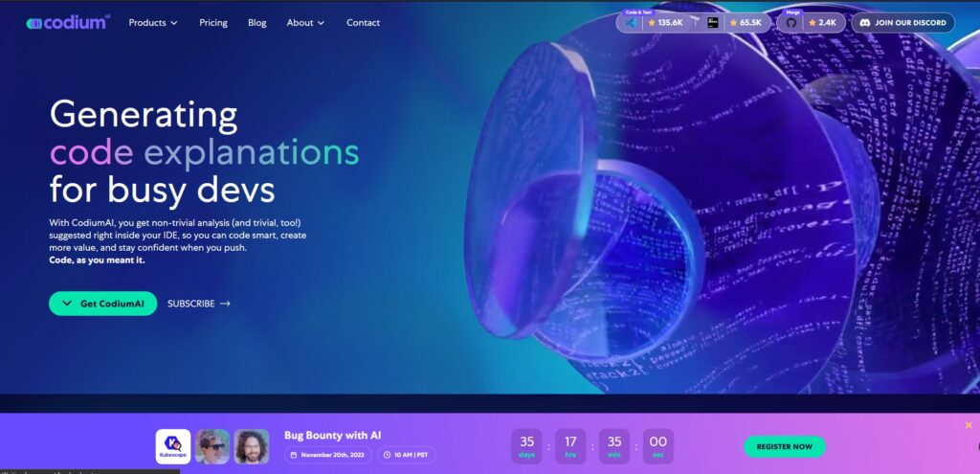Select the curly-haired speaker photo

pyautogui.click(x=252, y=446)
